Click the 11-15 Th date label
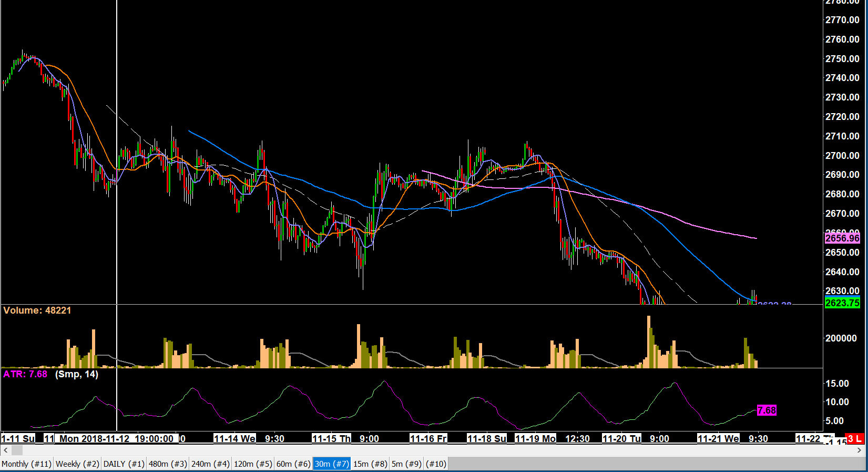 click(x=331, y=438)
